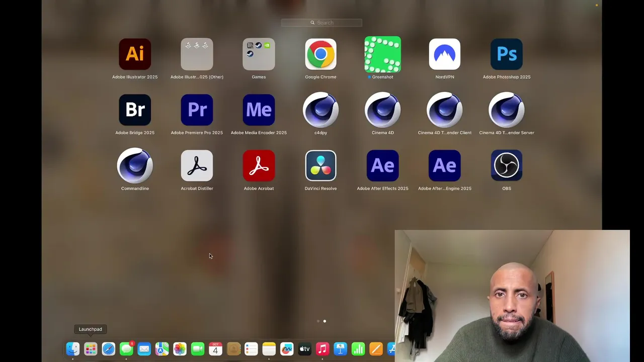
Task: Launch Reminders from the Dock
Action: [251, 348]
